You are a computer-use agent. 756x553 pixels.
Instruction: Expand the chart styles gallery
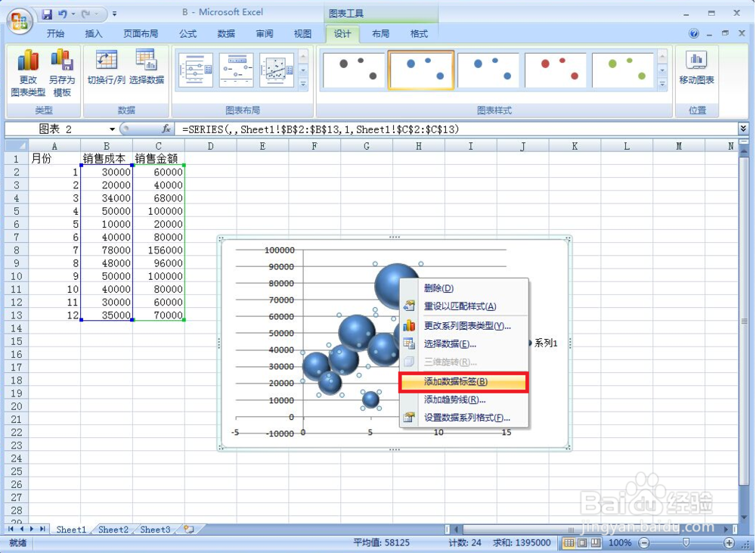pos(662,84)
